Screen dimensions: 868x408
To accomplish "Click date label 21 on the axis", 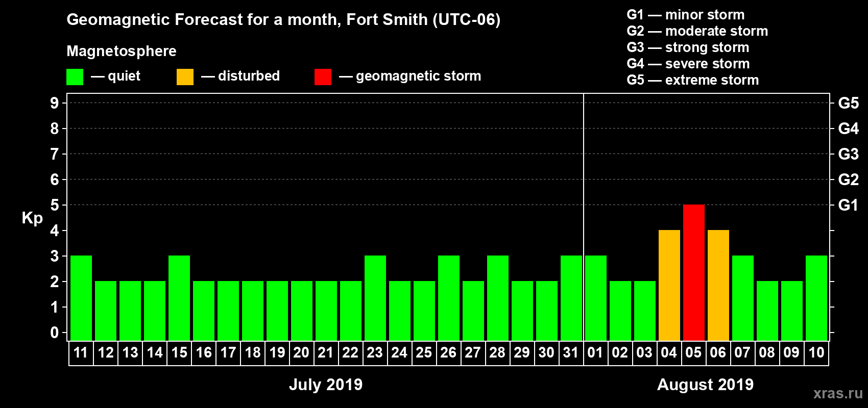I will (326, 353).
